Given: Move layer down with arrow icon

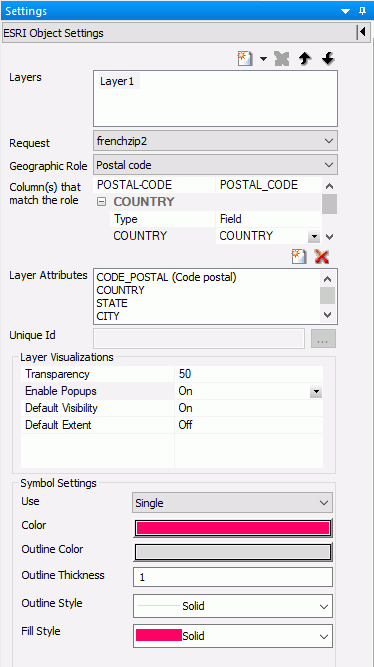Looking at the screenshot, I should coord(327,59).
